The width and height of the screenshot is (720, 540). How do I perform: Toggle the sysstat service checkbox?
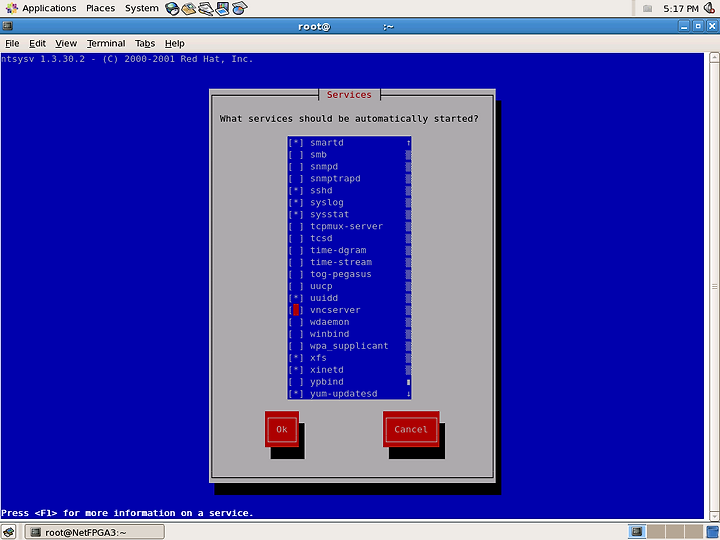tap(296, 214)
